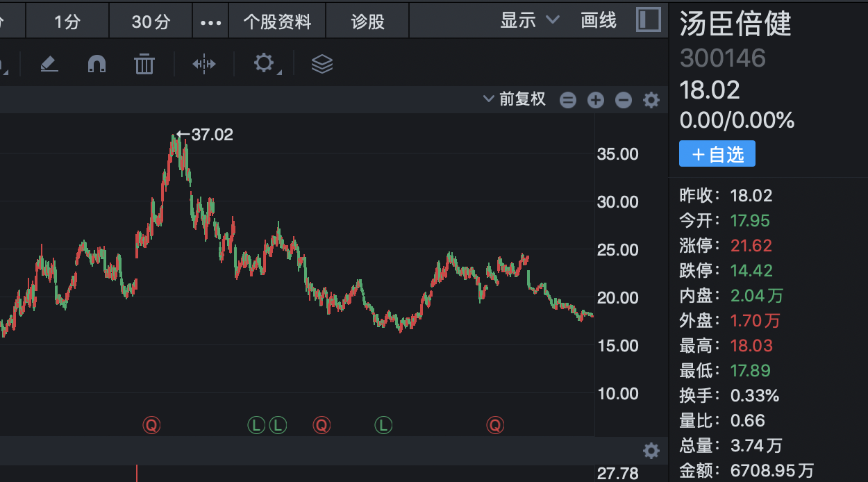
Task: Expand the 显示 dropdown
Action: (530, 20)
